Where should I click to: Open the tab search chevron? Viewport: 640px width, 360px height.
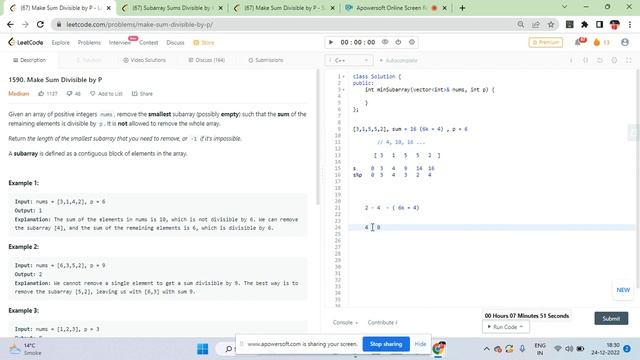pos(564,7)
